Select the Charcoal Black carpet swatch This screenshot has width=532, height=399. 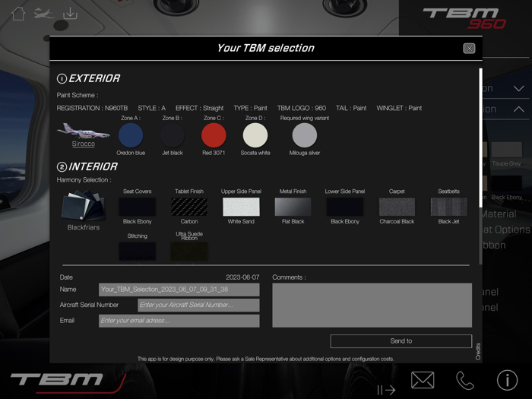point(397,207)
